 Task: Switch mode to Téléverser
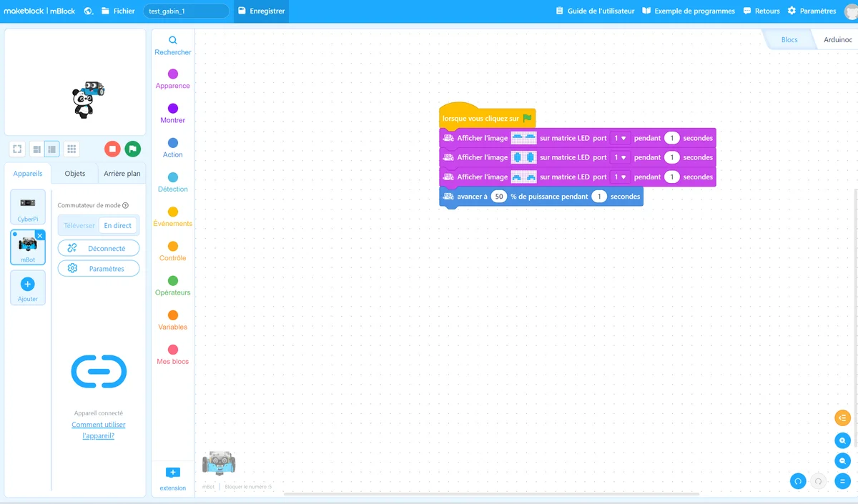(79, 225)
